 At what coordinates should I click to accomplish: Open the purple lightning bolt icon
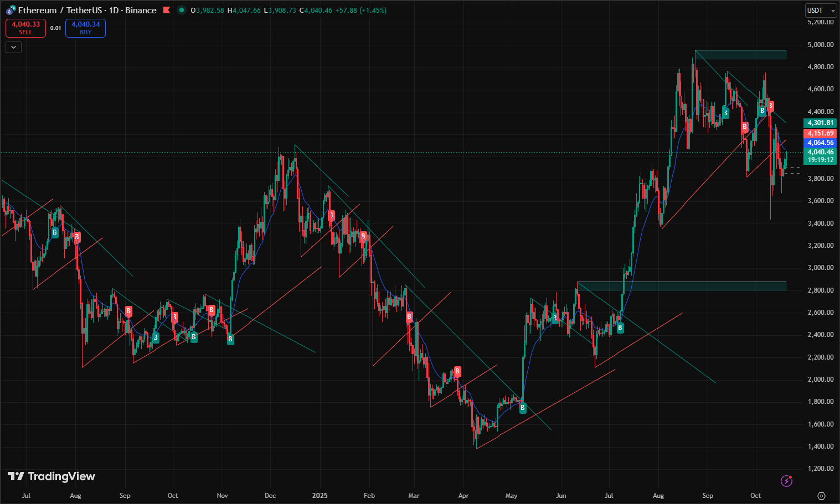pyautogui.click(x=786, y=481)
